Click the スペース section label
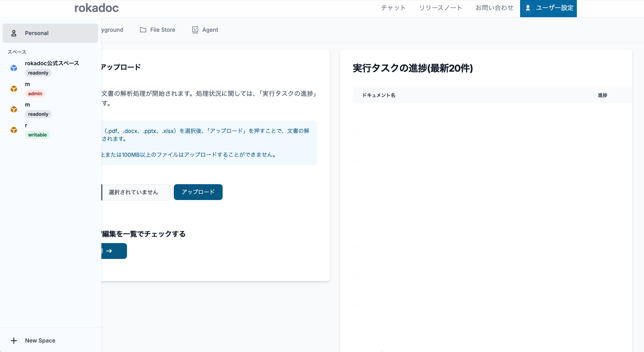 (17, 52)
